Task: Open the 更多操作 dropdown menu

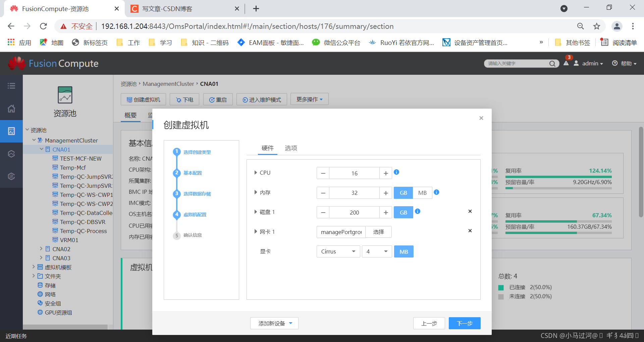Action: coord(309,99)
